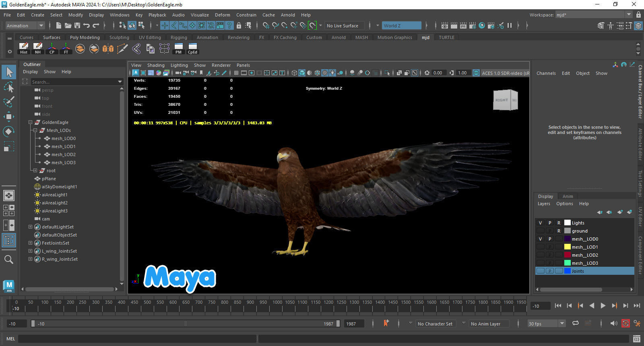
Task: Click the CpEd shelf button
Action: point(192,48)
